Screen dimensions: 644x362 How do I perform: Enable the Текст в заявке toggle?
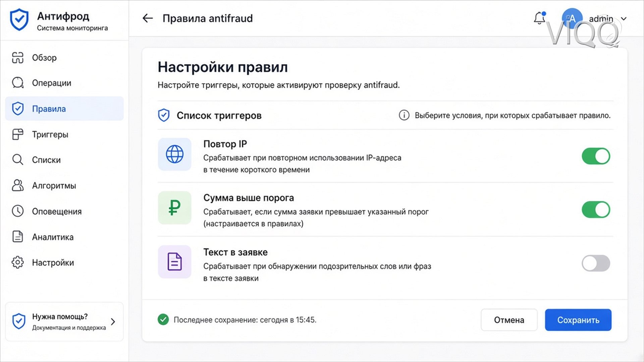596,263
